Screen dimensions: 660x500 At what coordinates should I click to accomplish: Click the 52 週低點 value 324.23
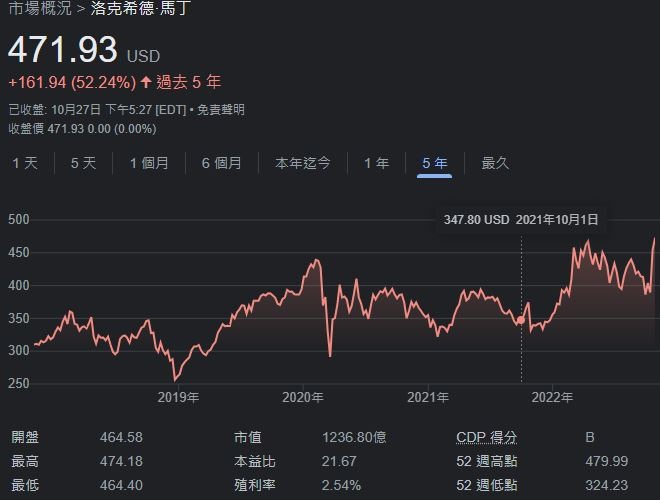point(607,486)
